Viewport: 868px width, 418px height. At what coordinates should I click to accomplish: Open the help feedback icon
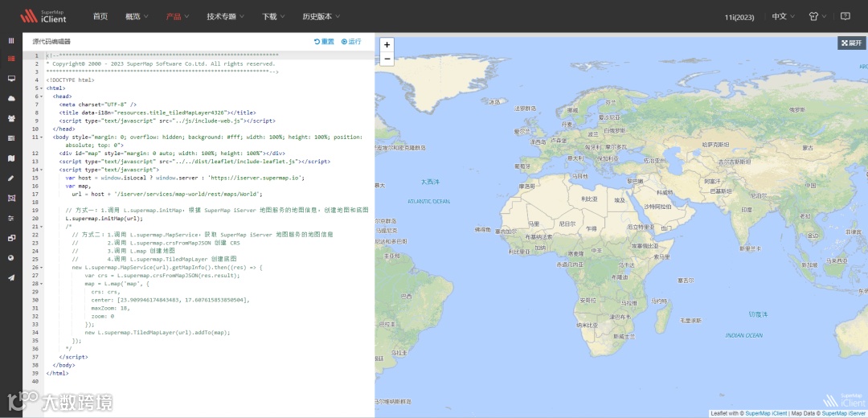pyautogui.click(x=845, y=16)
